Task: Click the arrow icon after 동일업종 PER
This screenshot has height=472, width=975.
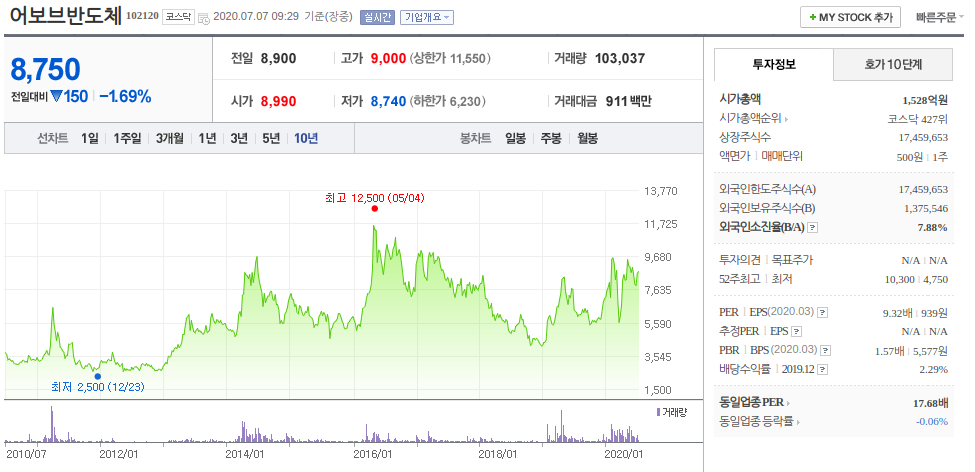Action: pyautogui.click(x=789, y=403)
